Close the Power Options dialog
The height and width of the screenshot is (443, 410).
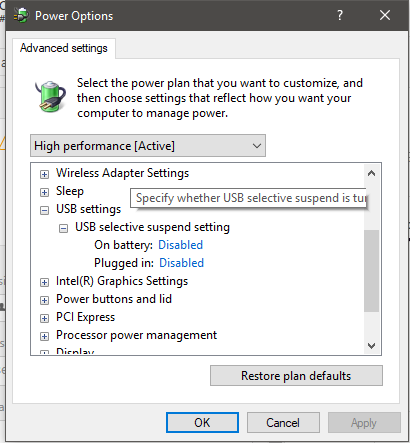[385, 15]
